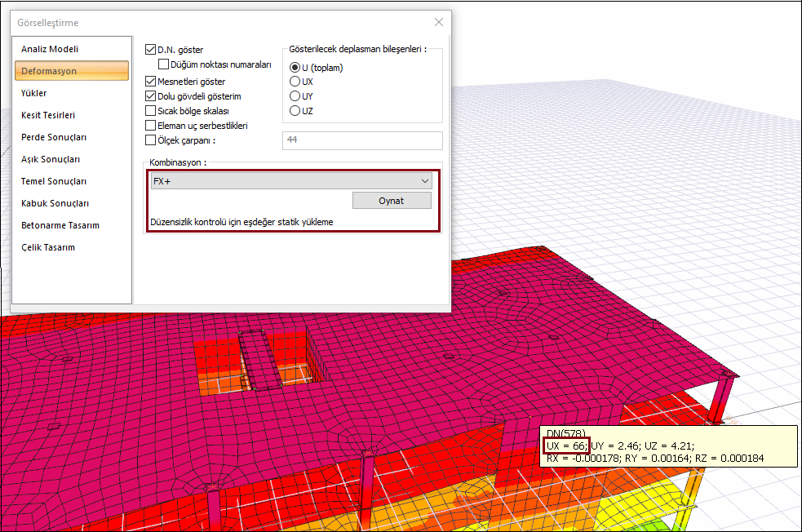The image size is (802, 532).
Task: Open Betonarme Tasarım section
Action: tap(60, 225)
